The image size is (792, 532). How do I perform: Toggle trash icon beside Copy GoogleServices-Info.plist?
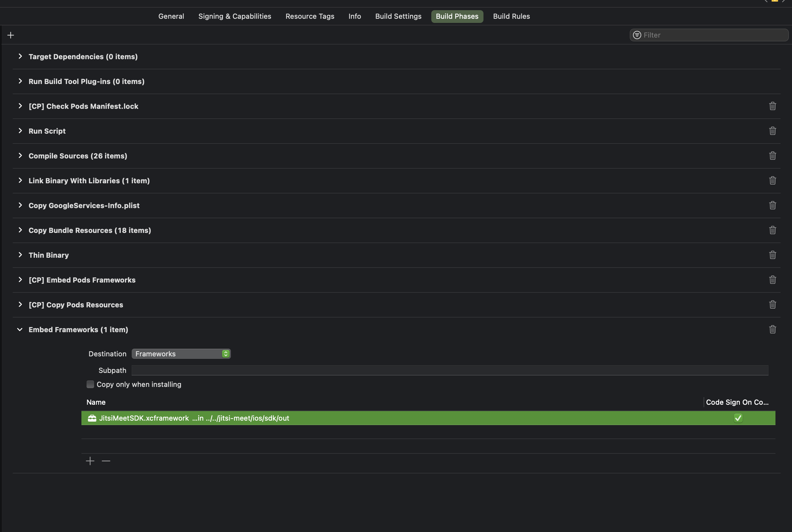point(772,205)
